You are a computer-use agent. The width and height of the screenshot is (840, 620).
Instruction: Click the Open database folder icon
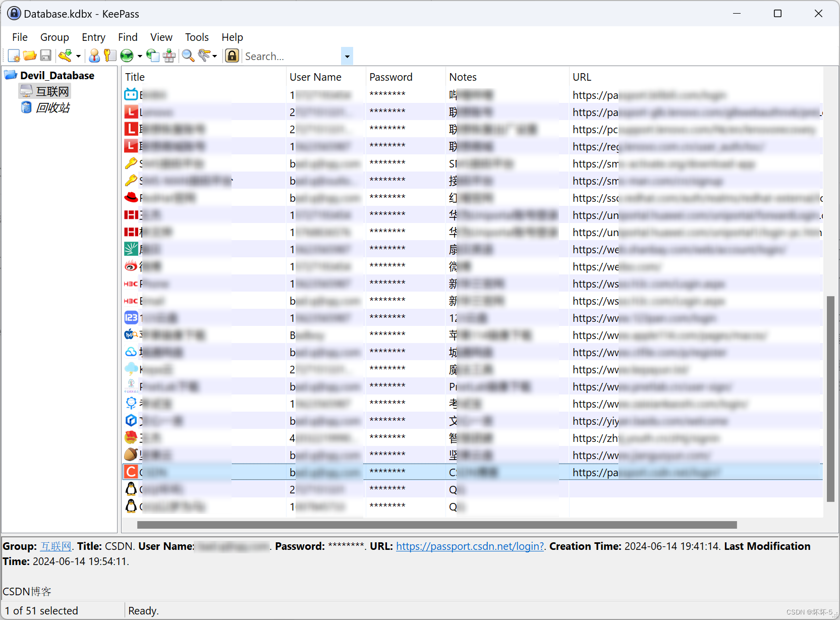pyautogui.click(x=30, y=55)
